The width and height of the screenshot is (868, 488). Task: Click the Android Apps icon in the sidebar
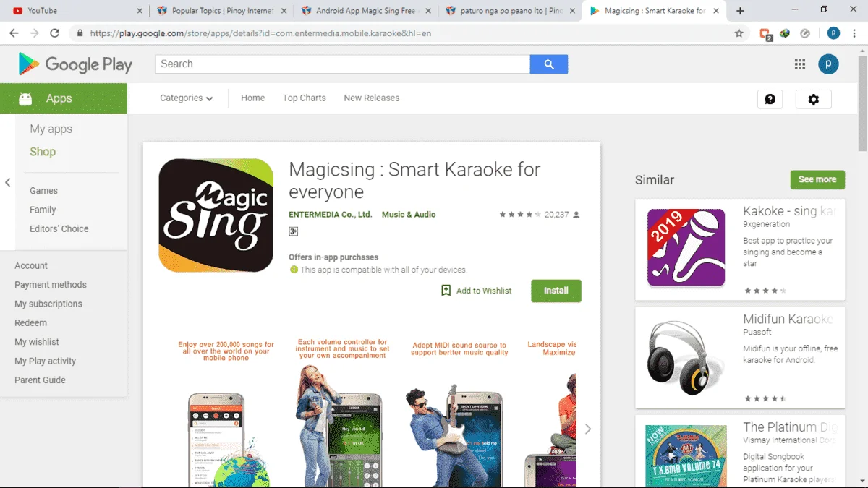25,98
